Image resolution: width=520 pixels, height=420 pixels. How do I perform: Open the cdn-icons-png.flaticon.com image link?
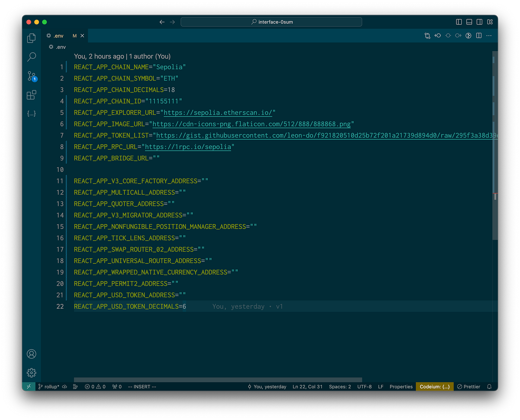(251, 124)
